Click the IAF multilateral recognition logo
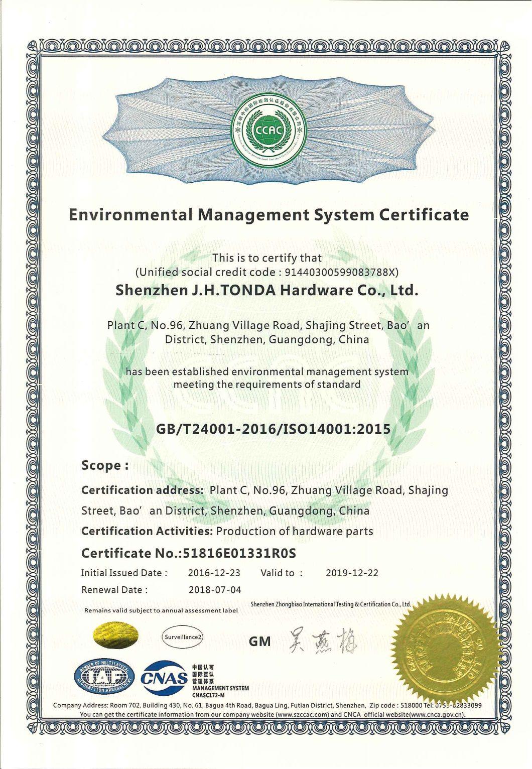Screen dimensions: 532x769 tap(104, 678)
